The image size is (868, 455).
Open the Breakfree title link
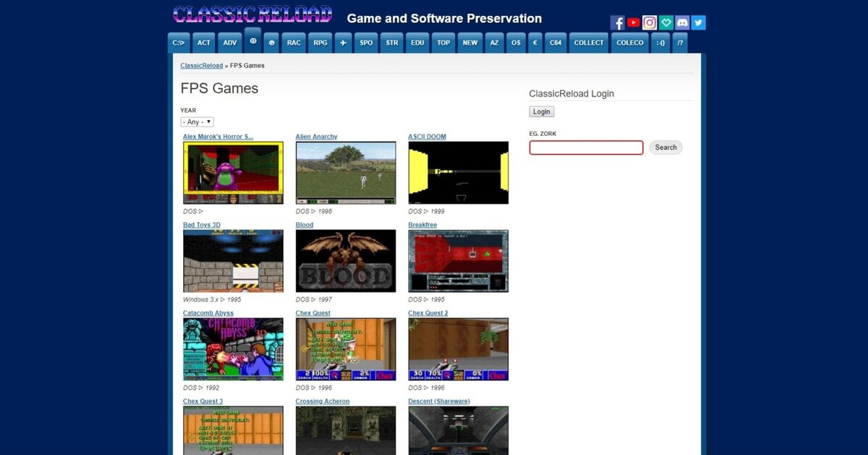point(422,225)
